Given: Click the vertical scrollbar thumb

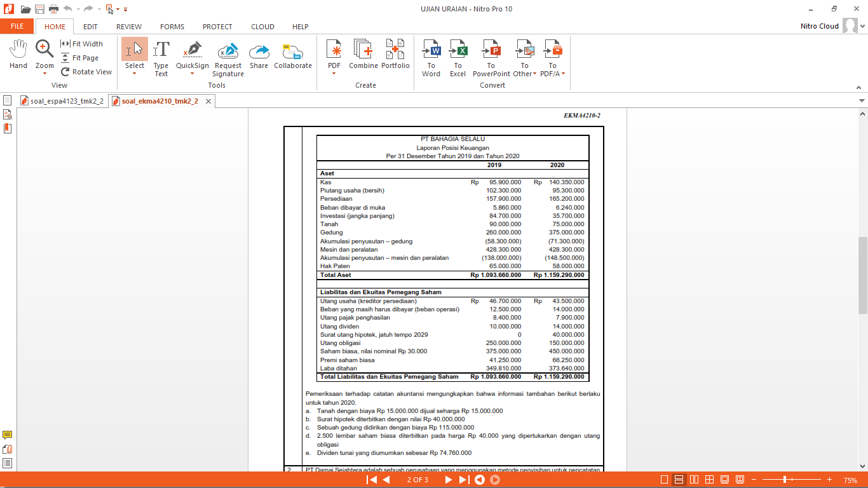Looking at the screenshot, I should point(862,274).
